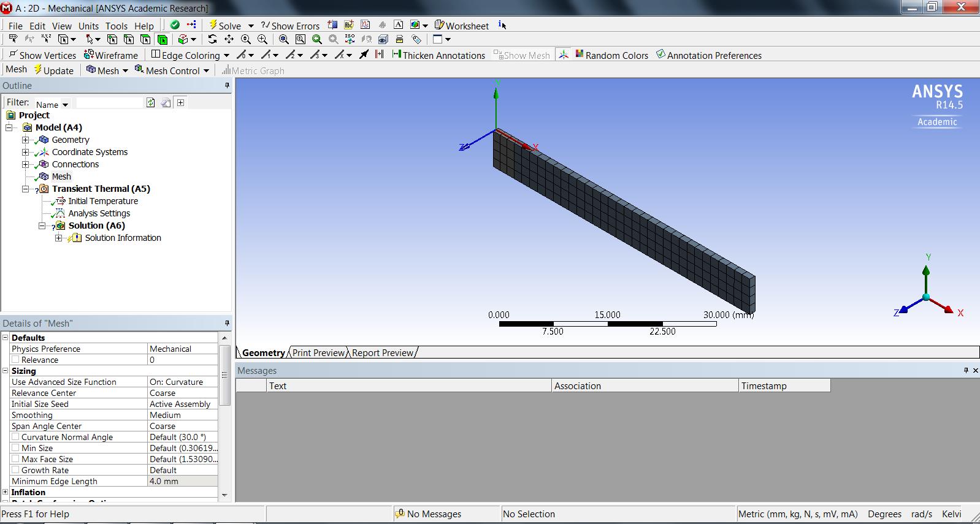Select the Face selection filter icon
980x524 pixels.
pyautogui.click(x=145, y=39)
